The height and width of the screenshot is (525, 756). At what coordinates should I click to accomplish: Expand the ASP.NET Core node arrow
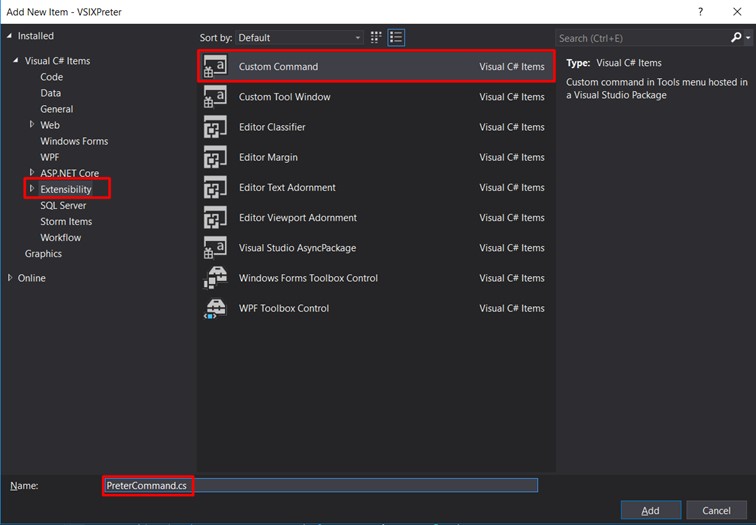[x=32, y=172]
